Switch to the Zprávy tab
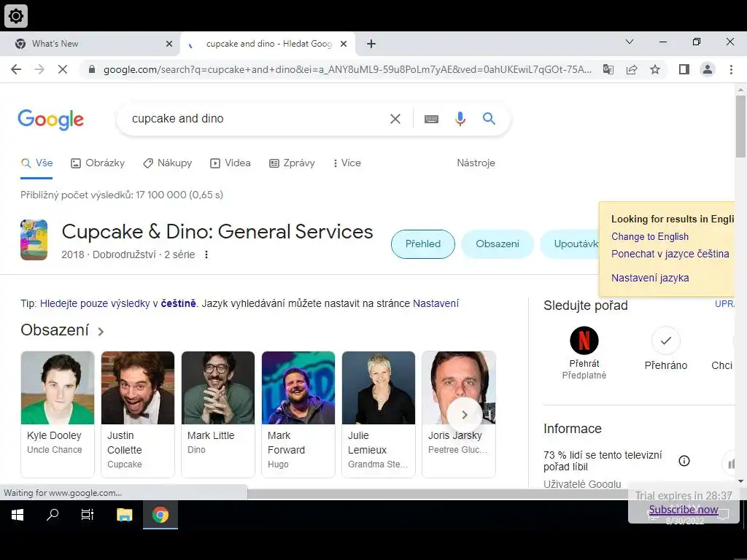 (x=292, y=163)
